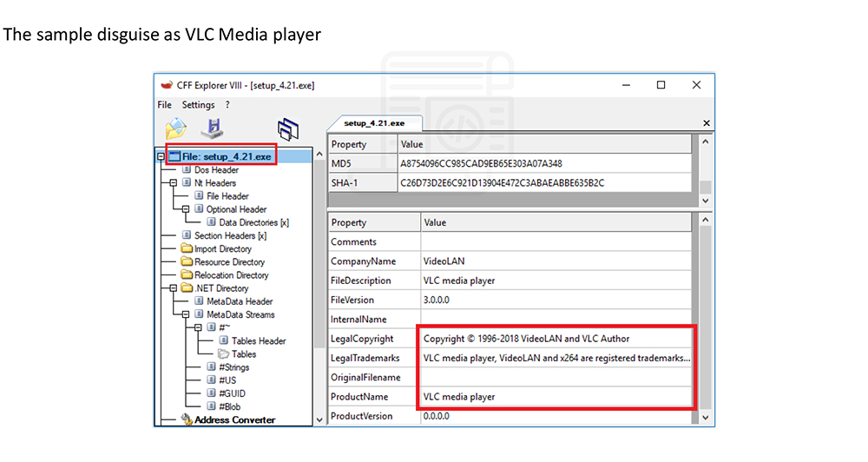Select #Strings stream item

(x=234, y=367)
